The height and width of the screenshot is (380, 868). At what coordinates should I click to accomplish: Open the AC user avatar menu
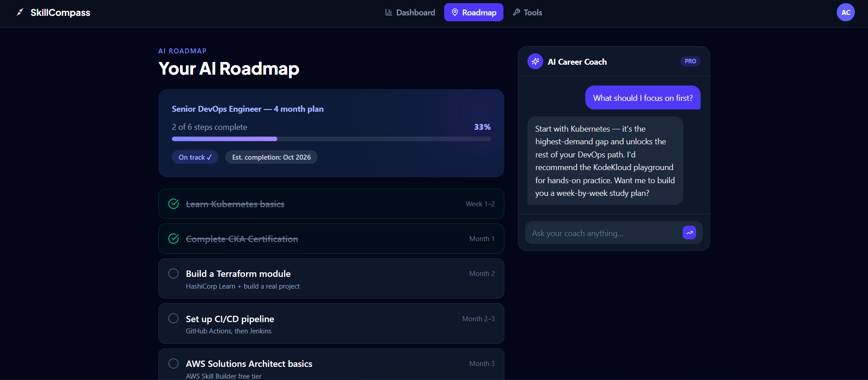pyautogui.click(x=845, y=12)
